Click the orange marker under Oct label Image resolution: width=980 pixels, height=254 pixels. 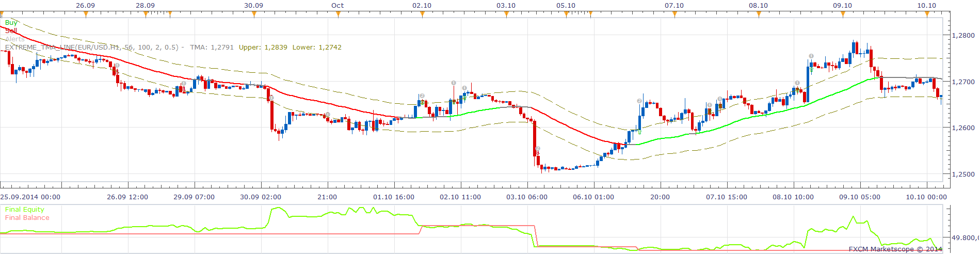coord(338,14)
